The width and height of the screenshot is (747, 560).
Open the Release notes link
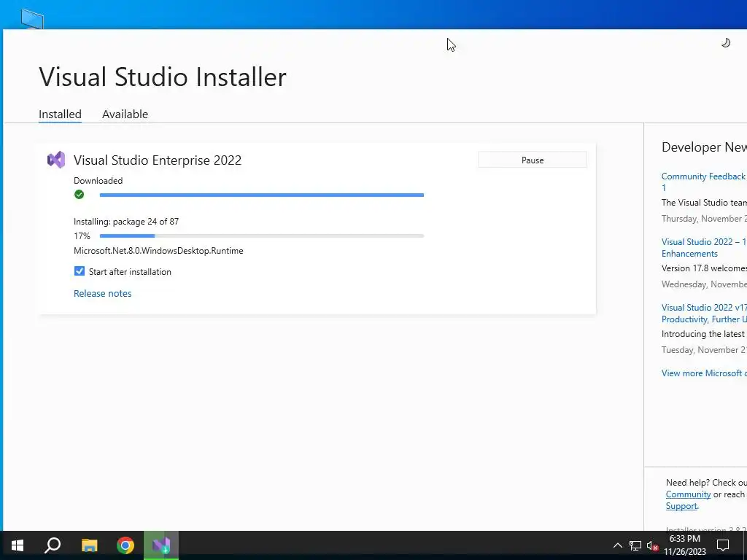(102, 293)
